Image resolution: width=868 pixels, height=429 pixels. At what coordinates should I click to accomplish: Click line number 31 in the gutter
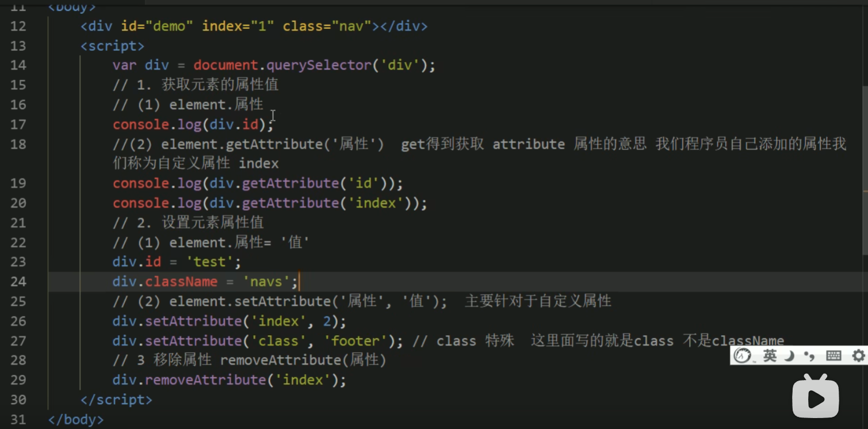point(18,419)
